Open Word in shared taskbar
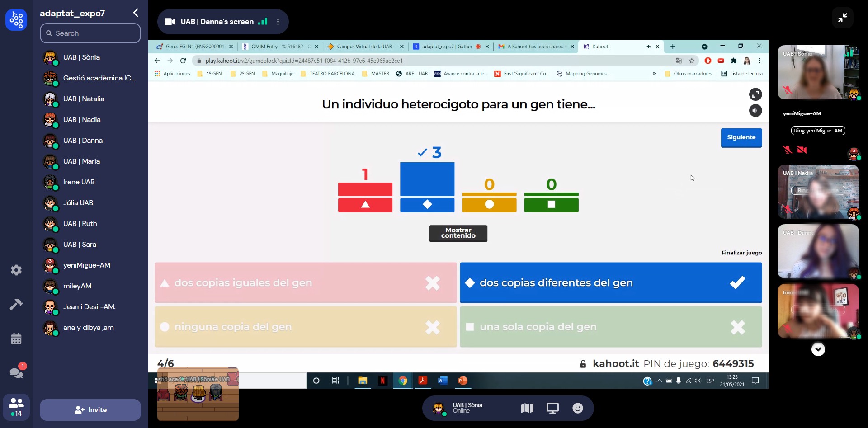This screenshot has width=868, height=428. coord(443,381)
